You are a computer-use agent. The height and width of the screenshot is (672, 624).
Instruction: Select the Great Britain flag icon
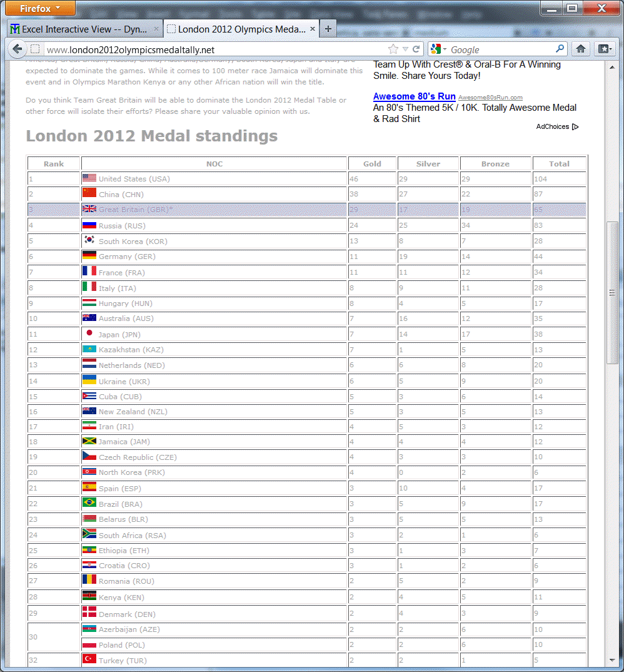pos(89,210)
